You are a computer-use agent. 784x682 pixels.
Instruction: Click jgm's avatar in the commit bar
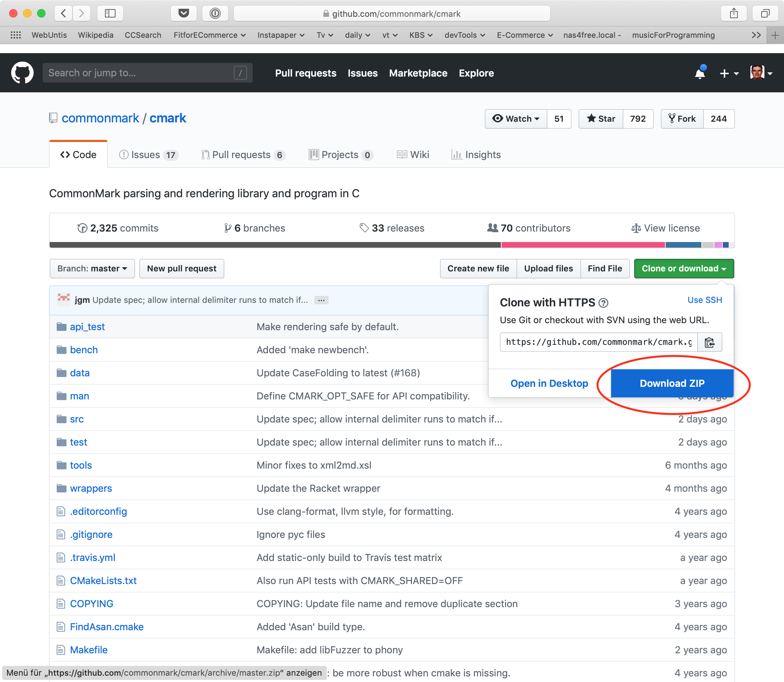[x=64, y=299]
